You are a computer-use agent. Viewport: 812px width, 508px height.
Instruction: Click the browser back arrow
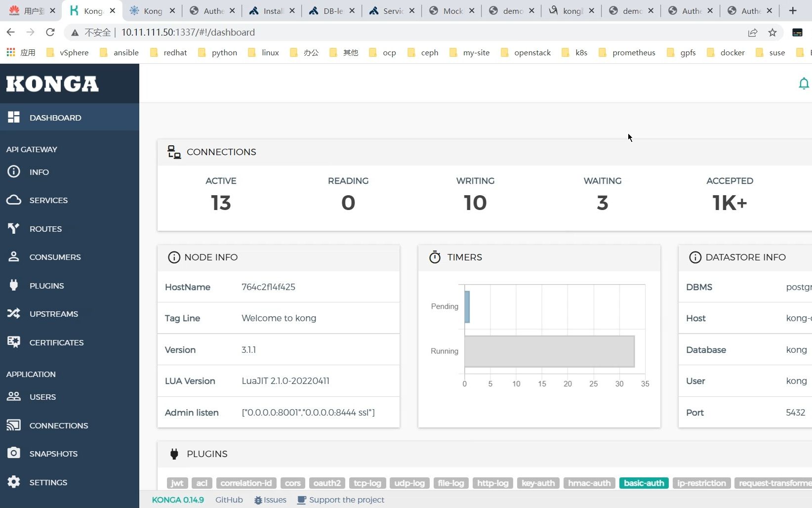click(10, 32)
